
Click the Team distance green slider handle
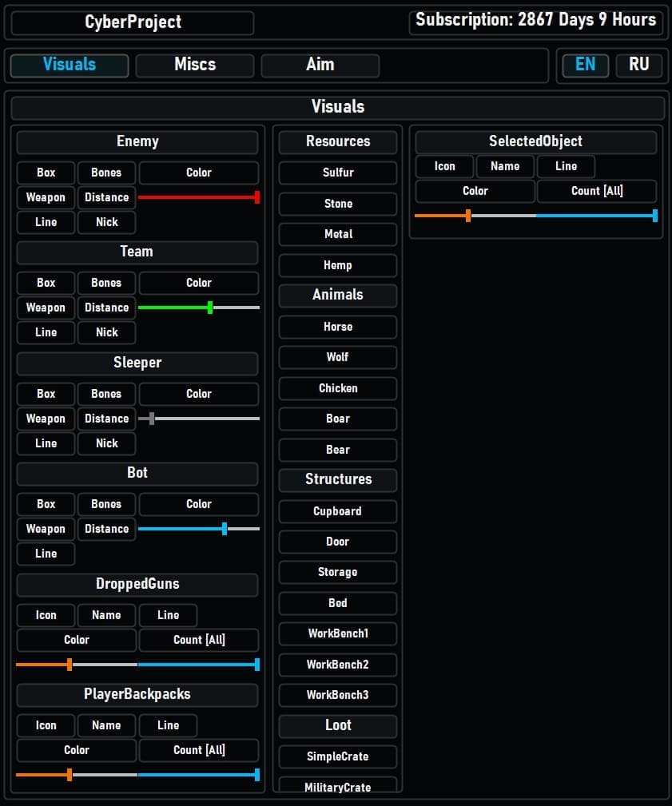[210, 308]
